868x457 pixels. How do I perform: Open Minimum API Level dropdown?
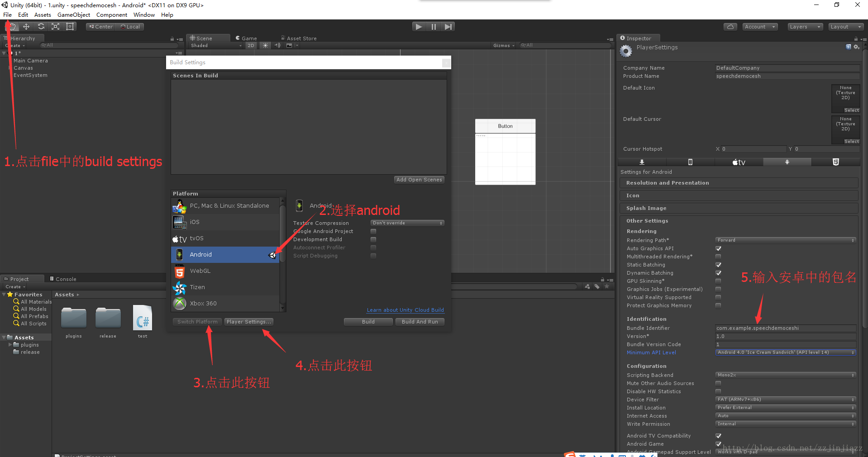click(786, 352)
